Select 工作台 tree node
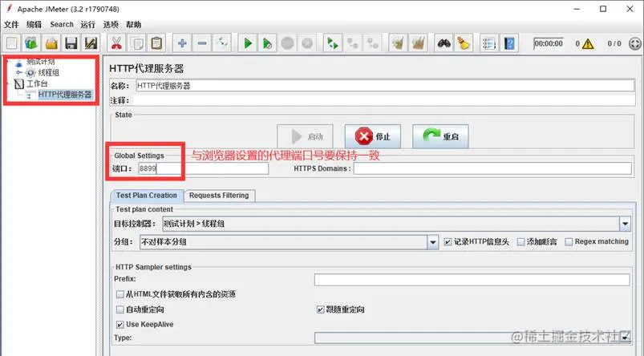Image resolution: width=644 pixels, height=356 pixels. pyautogui.click(x=38, y=83)
